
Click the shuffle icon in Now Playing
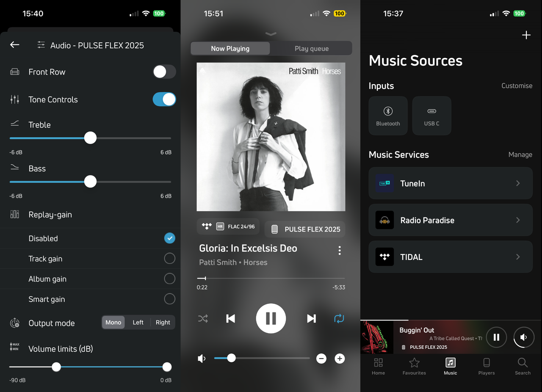203,318
